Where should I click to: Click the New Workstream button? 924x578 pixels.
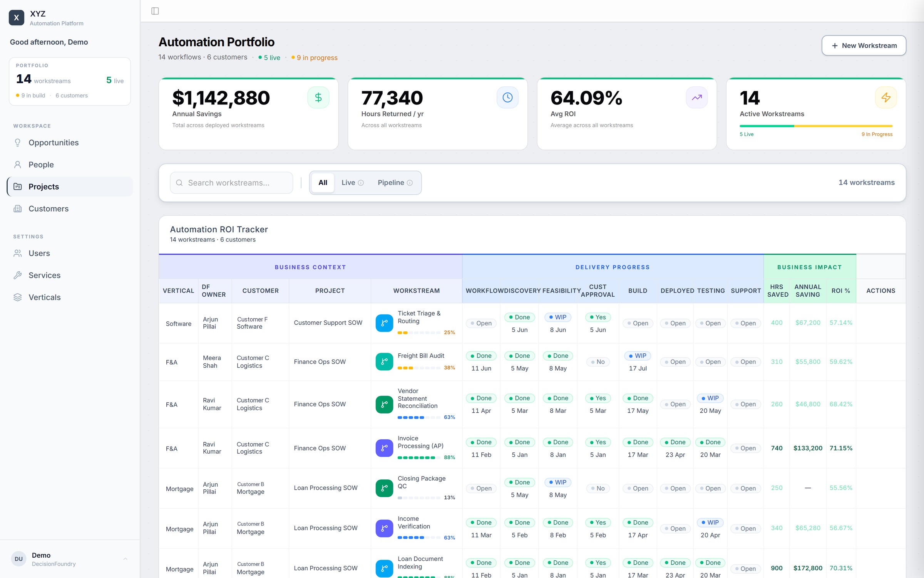coord(864,45)
